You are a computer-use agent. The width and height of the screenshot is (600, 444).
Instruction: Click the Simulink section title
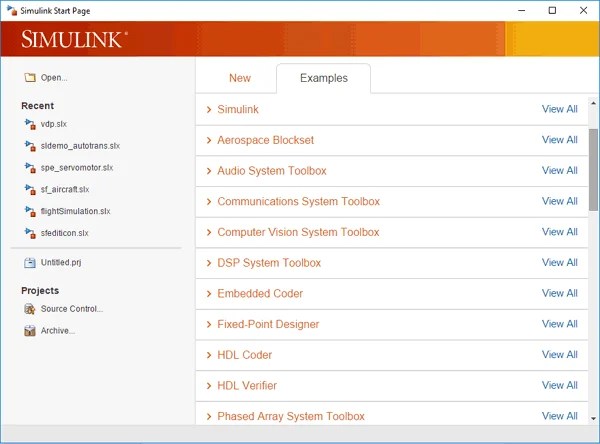pyautogui.click(x=238, y=109)
